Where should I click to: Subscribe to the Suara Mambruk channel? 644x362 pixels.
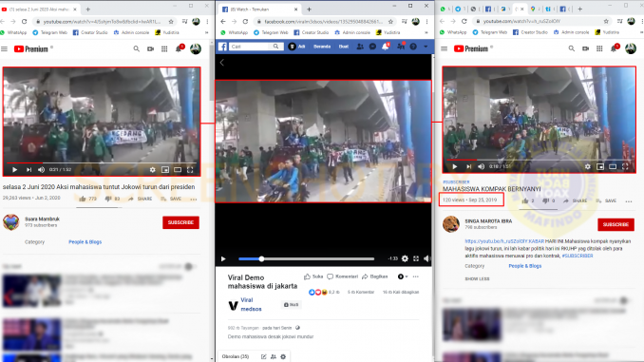click(x=180, y=222)
